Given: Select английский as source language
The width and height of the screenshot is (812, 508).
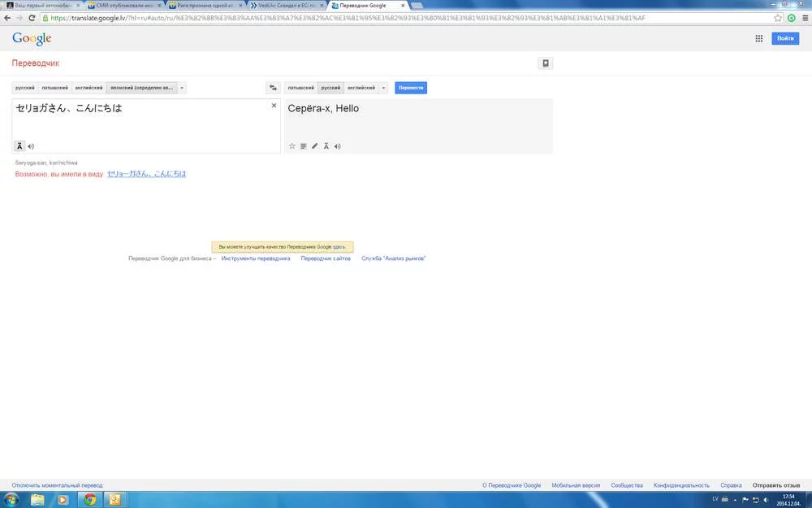Looking at the screenshot, I should [x=89, y=88].
